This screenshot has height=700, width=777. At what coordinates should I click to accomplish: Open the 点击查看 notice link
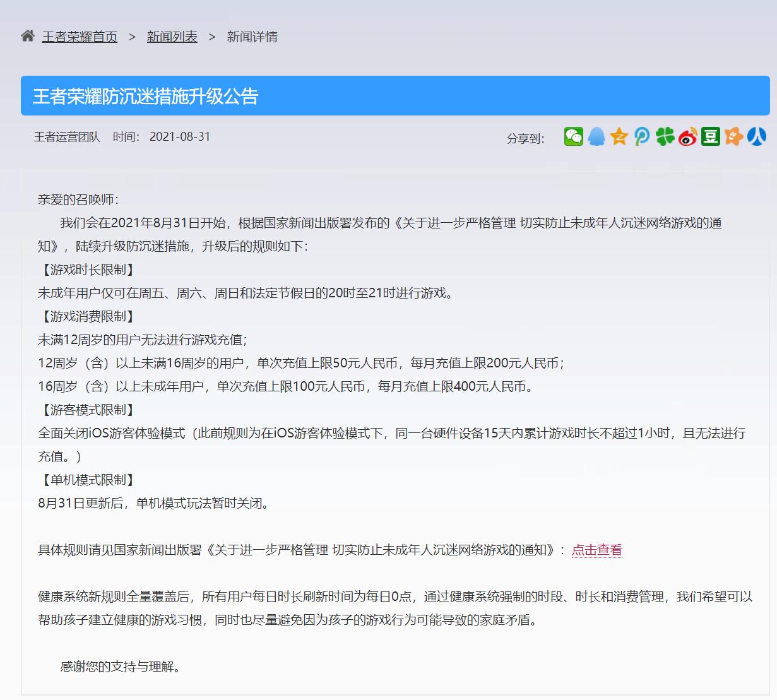[x=596, y=550]
